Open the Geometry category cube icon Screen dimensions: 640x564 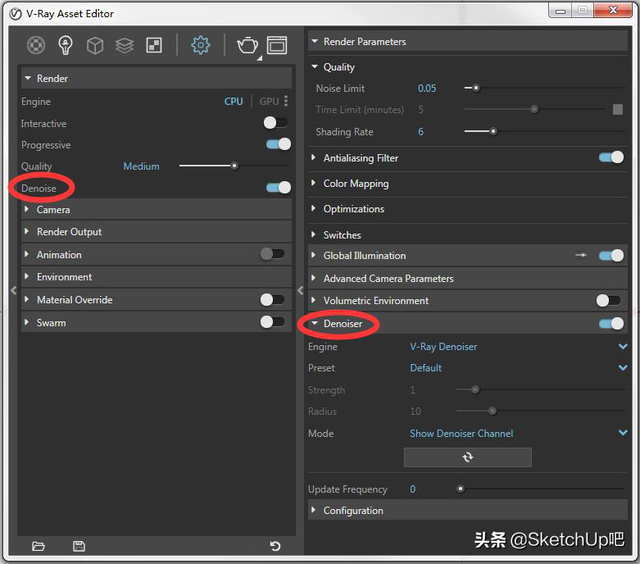(95, 45)
